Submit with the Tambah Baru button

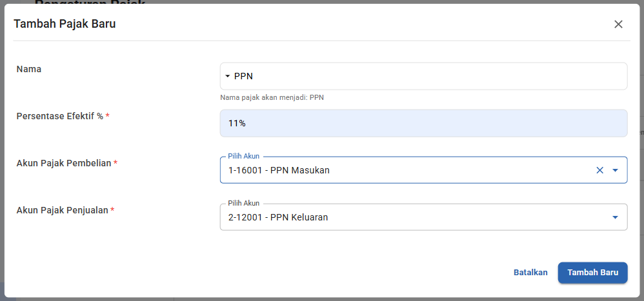592,272
